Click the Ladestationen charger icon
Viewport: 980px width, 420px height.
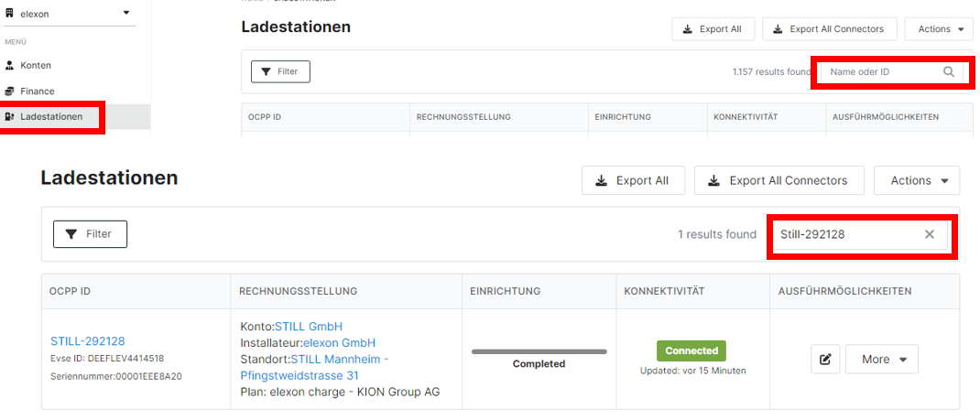coord(9,116)
